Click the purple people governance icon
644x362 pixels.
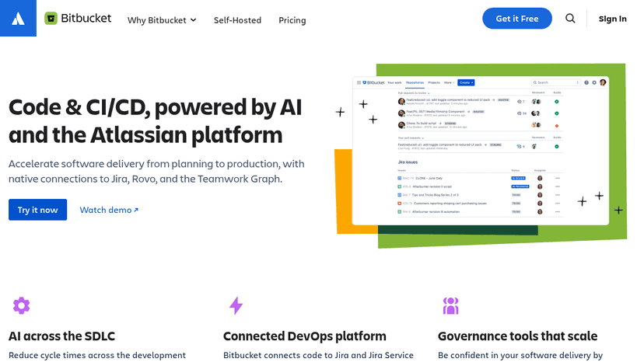(x=450, y=306)
